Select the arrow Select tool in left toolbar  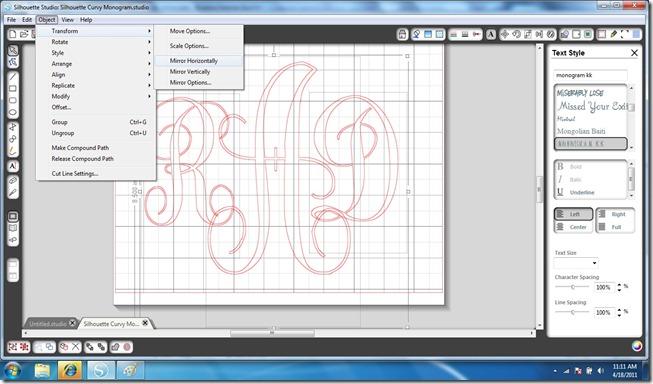pyautogui.click(x=13, y=51)
